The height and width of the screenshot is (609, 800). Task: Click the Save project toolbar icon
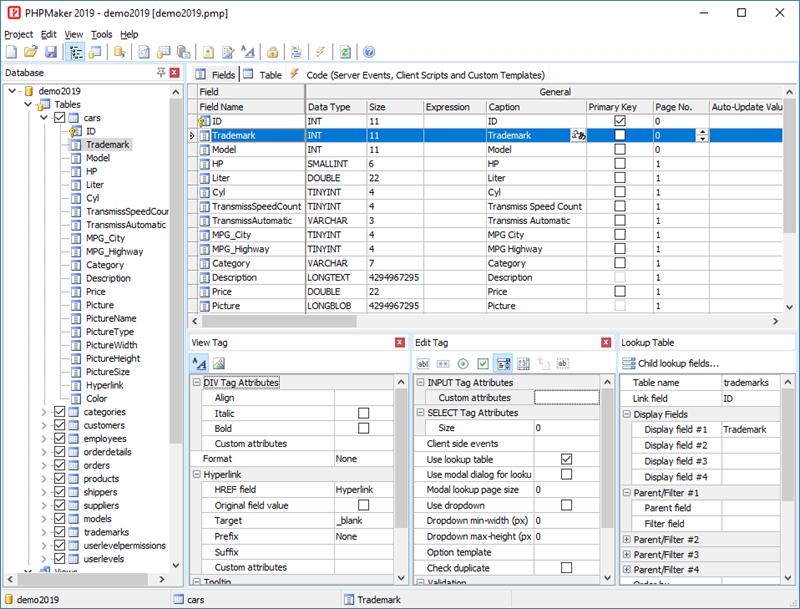49,51
